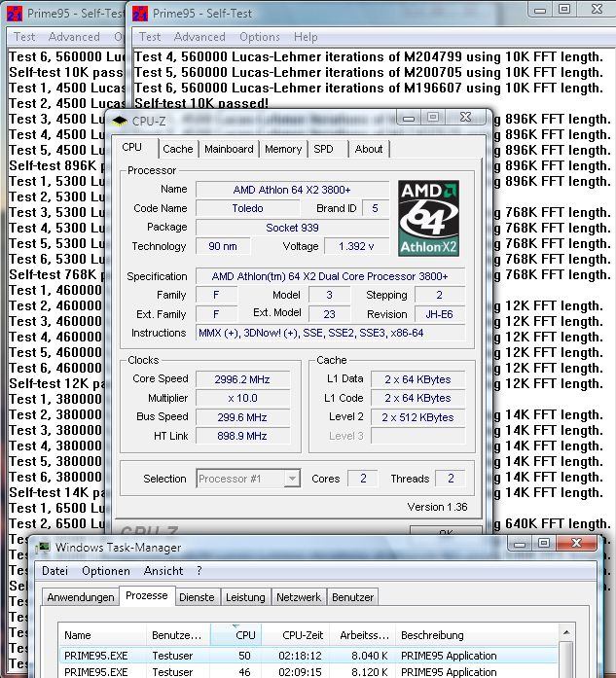616x678 pixels.
Task: Select the Prozesse tab in Task-Manager
Action: (x=147, y=596)
